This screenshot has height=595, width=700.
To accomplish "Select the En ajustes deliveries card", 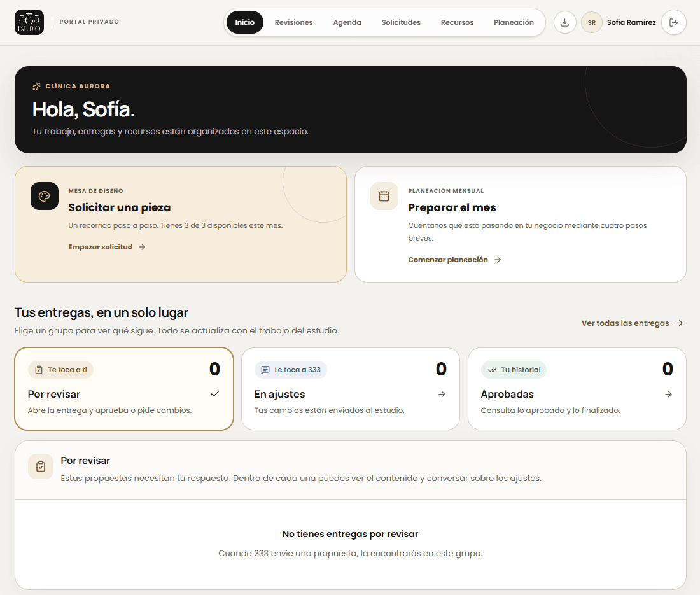I will (x=351, y=389).
